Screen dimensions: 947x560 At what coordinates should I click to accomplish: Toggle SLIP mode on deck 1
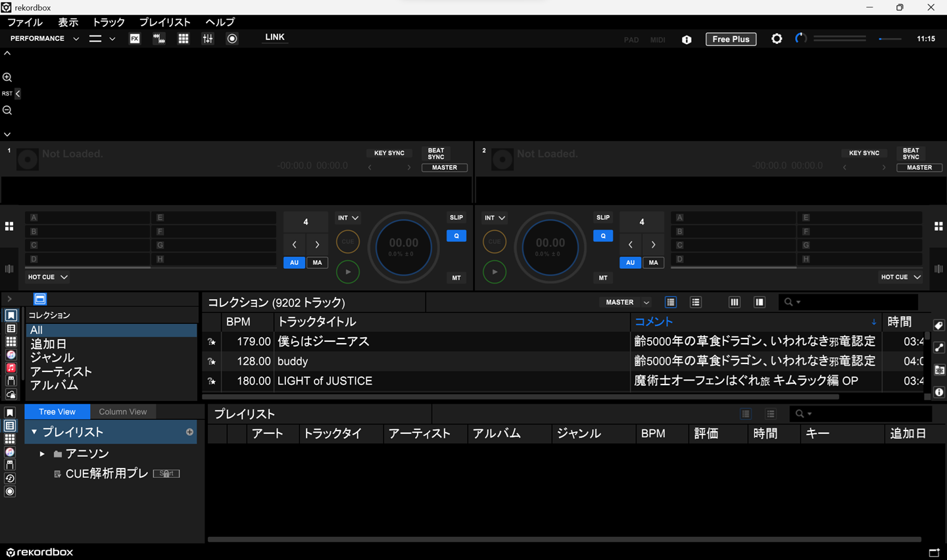[x=456, y=218]
